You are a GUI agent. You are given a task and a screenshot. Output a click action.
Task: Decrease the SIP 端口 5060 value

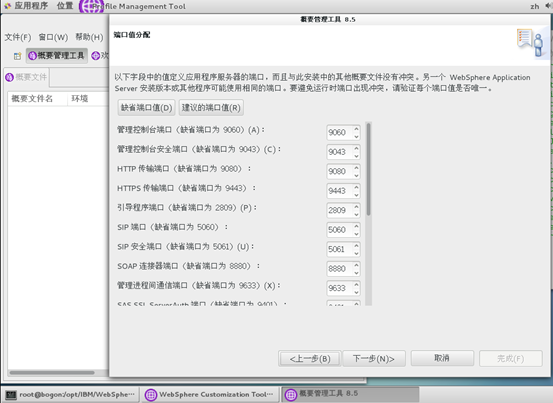[x=356, y=234]
